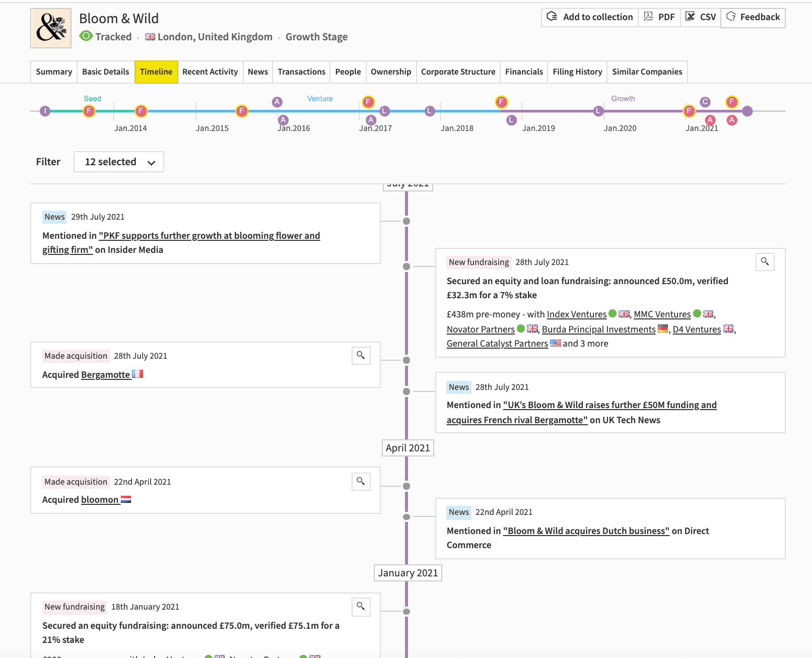Toggle the green Tracked eye icon
Viewport: 812px width, 658px height.
pyautogui.click(x=86, y=36)
